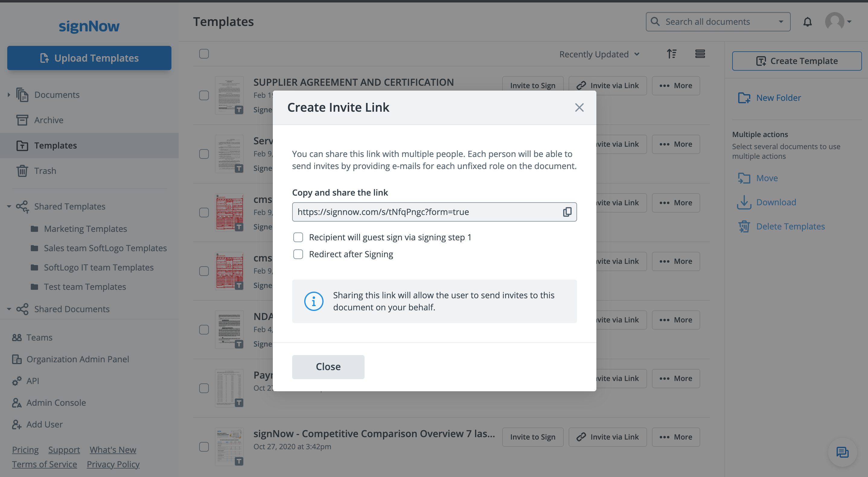Select Organization Admin Panel menu item
Screen dimensions: 868x477
(78, 359)
